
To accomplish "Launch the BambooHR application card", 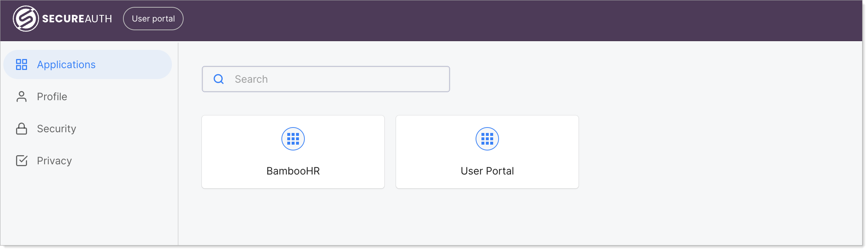I will tap(293, 152).
